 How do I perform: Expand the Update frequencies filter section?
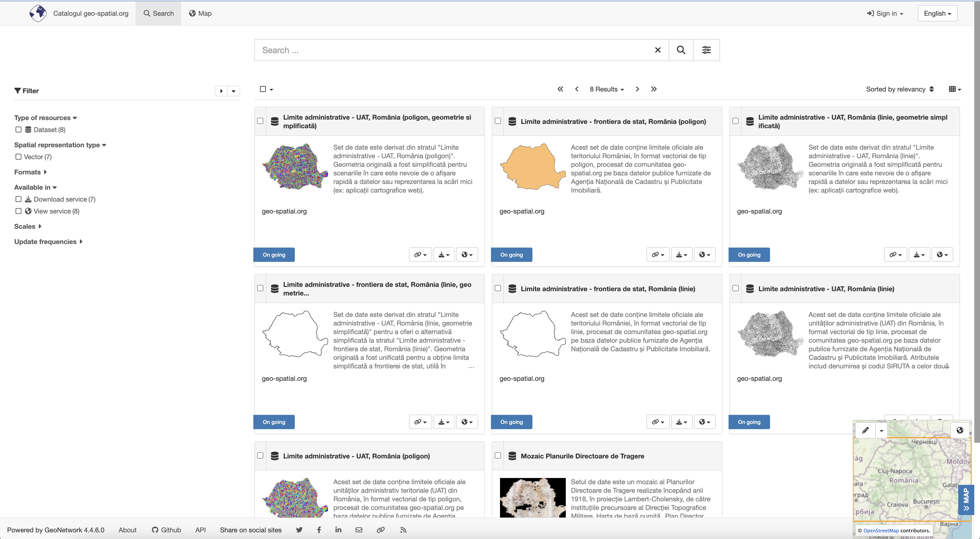[48, 242]
